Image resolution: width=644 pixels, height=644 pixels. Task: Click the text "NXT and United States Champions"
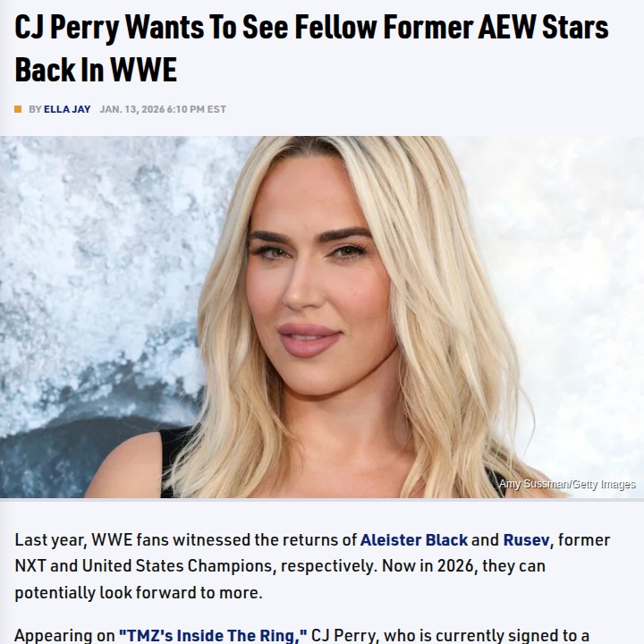click(x=144, y=566)
